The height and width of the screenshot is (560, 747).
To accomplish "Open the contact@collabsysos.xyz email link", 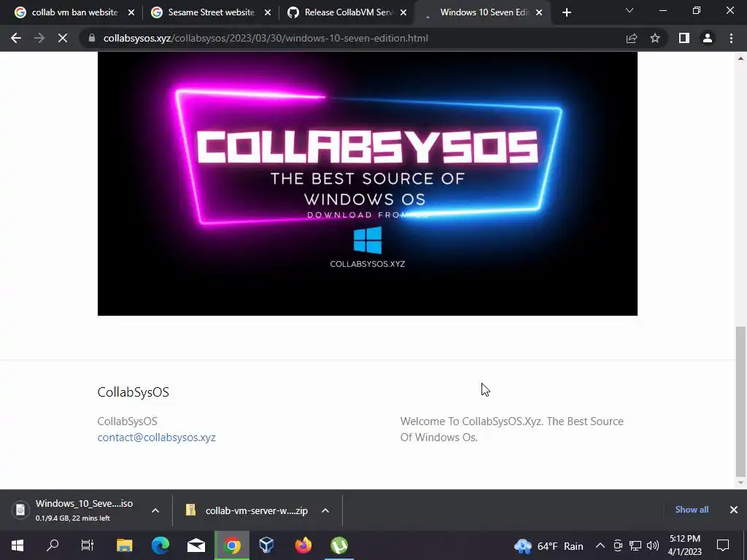I will tap(156, 437).
